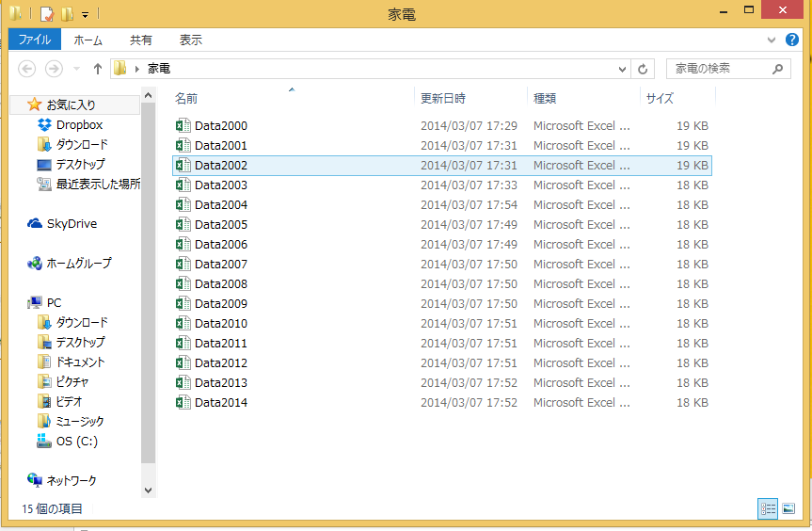Select the Data2014 file name
The image size is (812, 531).
point(221,403)
